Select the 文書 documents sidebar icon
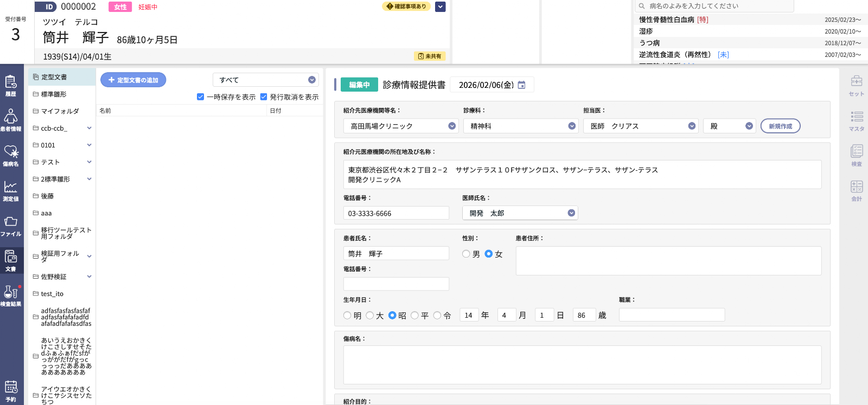The width and height of the screenshot is (868, 405). 11,261
